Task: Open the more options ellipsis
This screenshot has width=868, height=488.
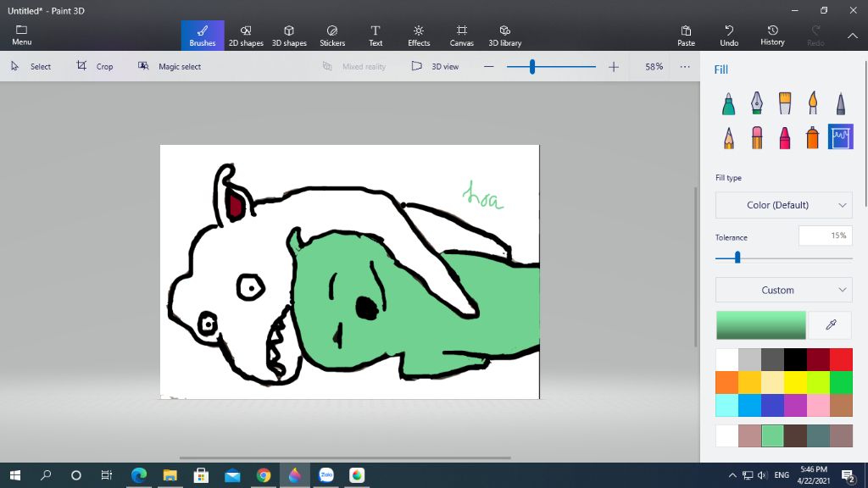Action: click(685, 66)
